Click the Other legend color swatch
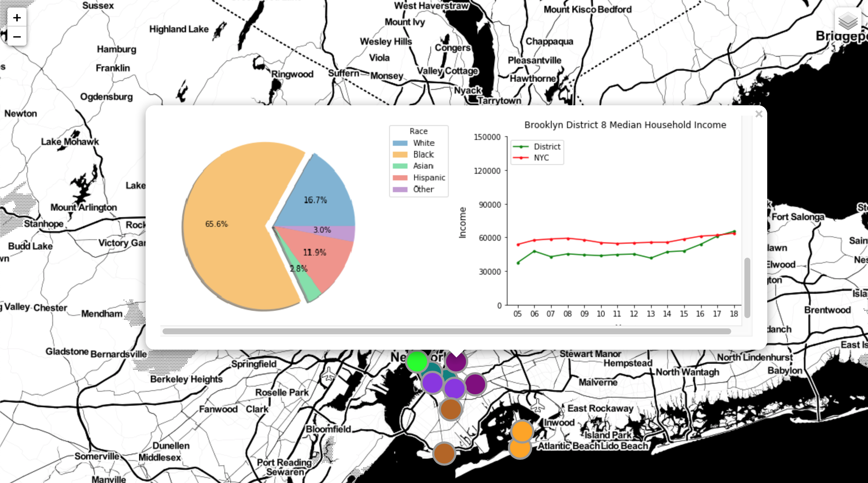This screenshot has width=868, height=483. pos(400,189)
